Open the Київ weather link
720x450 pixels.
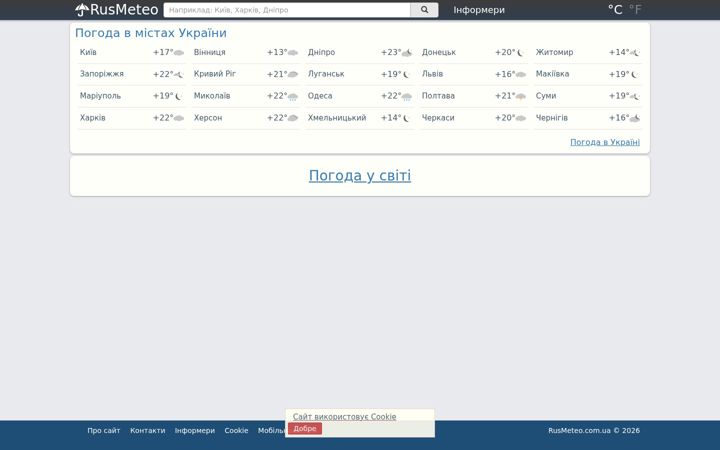tap(88, 52)
